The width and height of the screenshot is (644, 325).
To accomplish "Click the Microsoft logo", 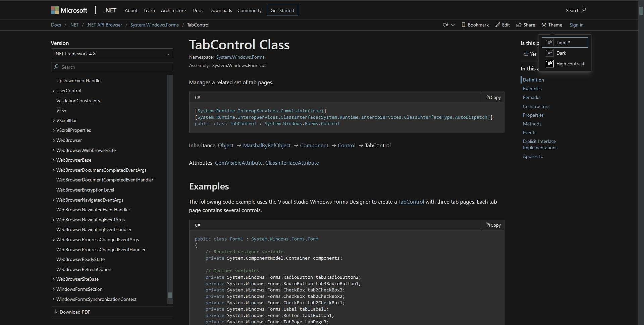I will click(x=69, y=10).
